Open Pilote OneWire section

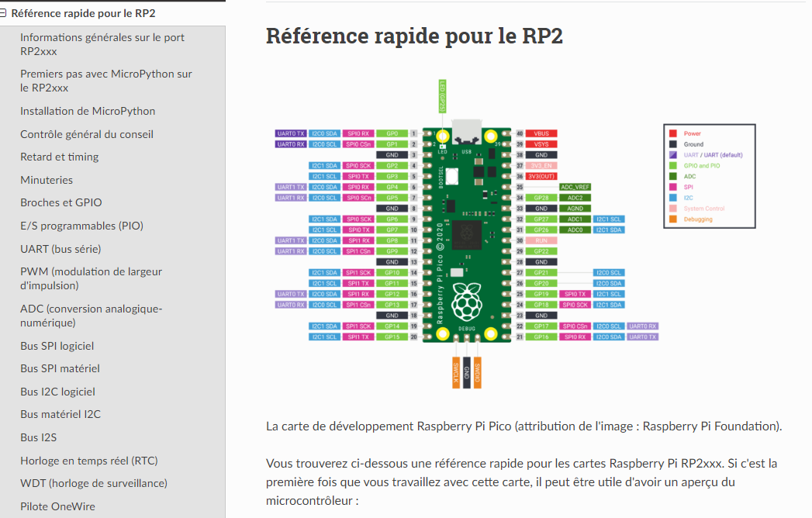(57, 506)
